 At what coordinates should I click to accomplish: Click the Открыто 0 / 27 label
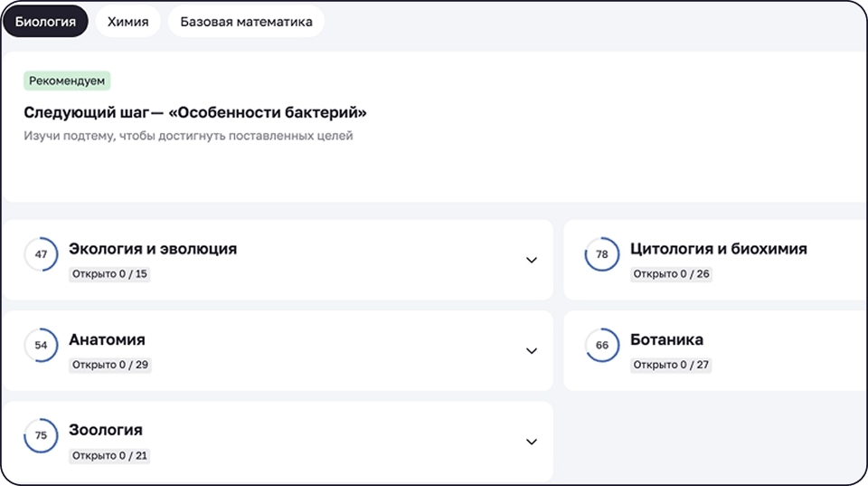[671, 365]
